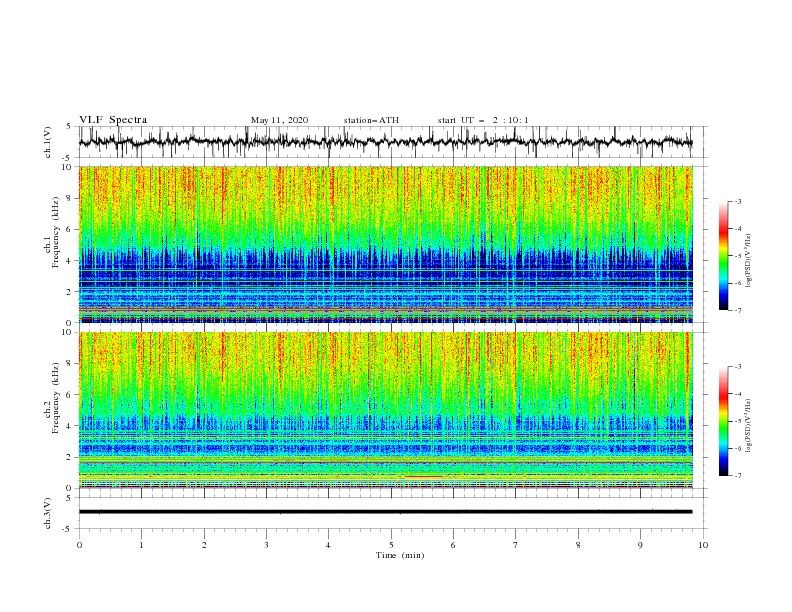Click the ch.2 colorbar log(PSD) label
The width and height of the screenshot is (792, 612).
(x=749, y=426)
